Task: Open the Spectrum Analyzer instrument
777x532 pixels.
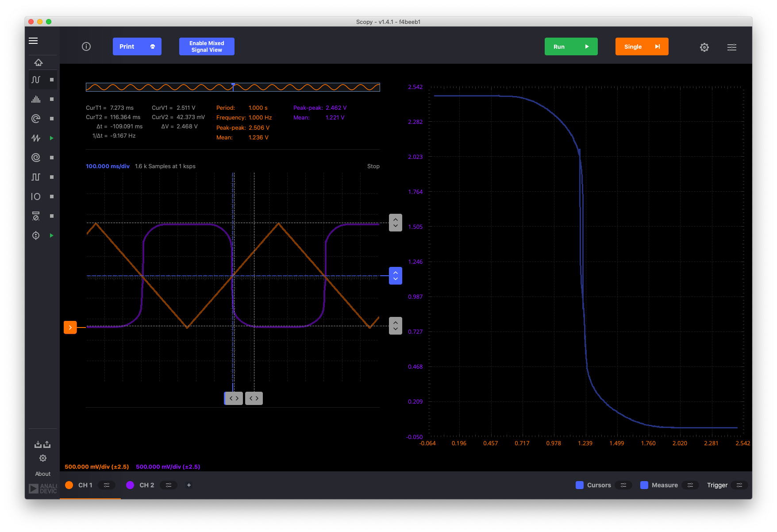Action: tap(36, 99)
